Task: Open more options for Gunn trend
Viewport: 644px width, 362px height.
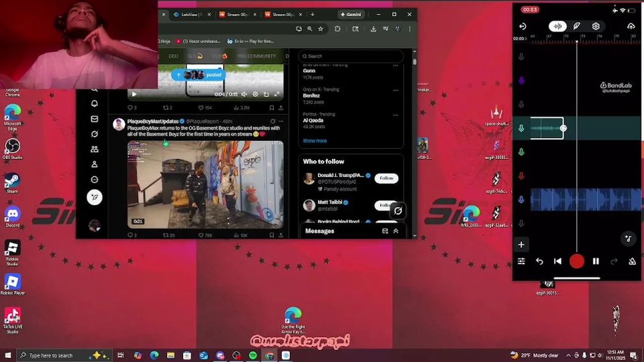Action: coord(395,65)
